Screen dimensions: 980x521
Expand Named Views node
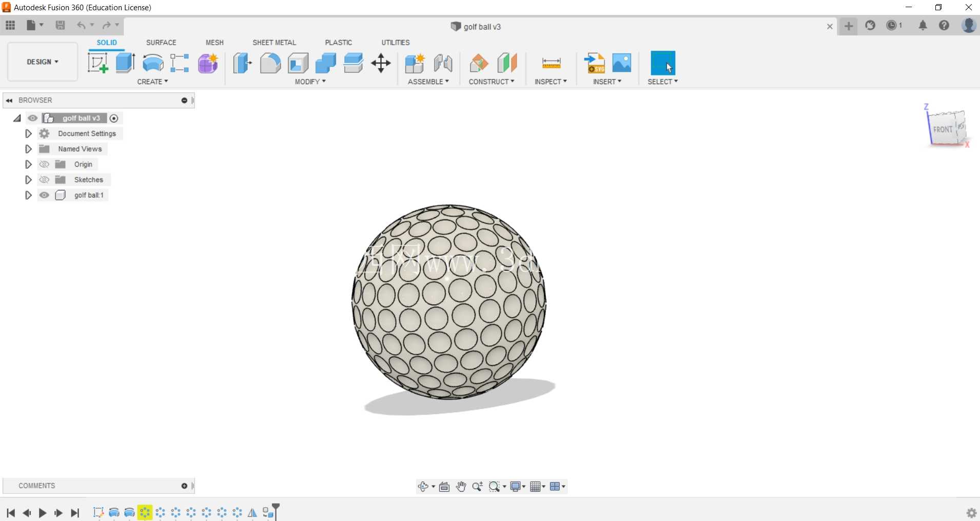click(x=28, y=149)
